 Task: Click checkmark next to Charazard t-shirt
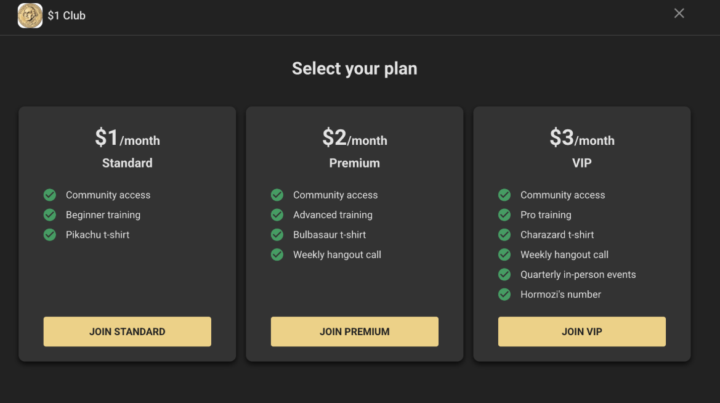tap(504, 235)
